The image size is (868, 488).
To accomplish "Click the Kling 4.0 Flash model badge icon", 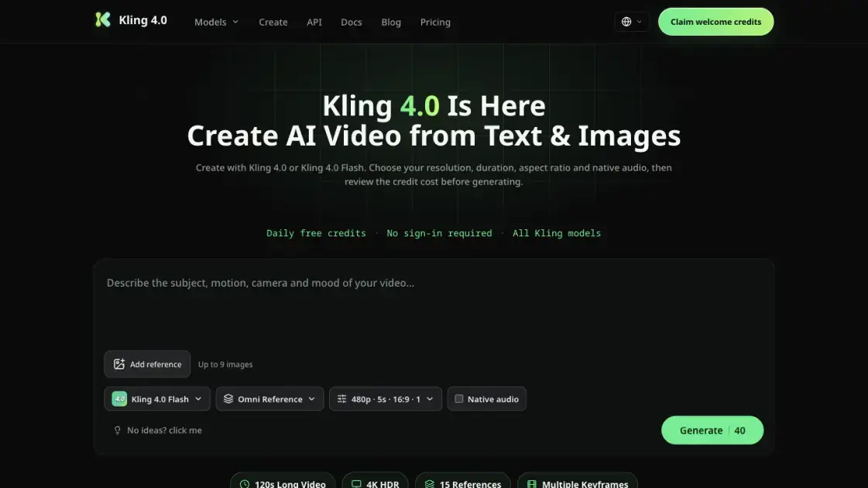I will [119, 399].
